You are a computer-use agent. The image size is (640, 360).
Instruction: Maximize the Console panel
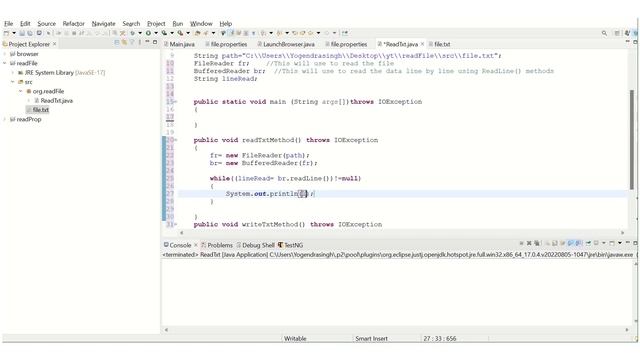(635, 243)
